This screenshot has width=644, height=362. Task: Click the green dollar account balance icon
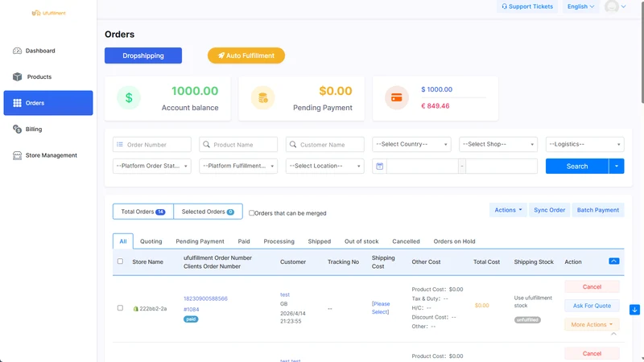coord(129,97)
